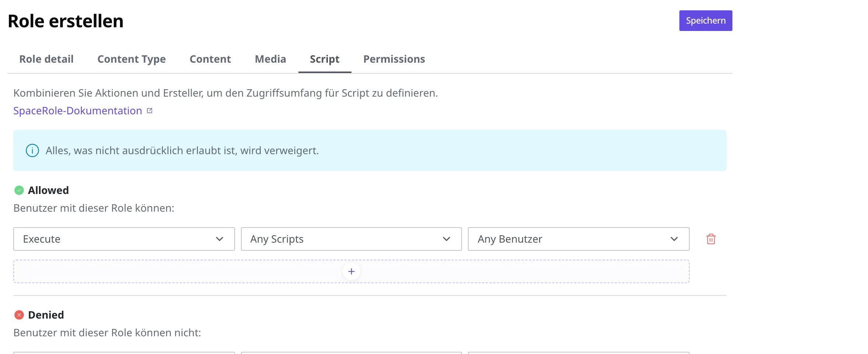Open the Content Type tab
The width and height of the screenshot is (868, 354).
coord(132,59)
